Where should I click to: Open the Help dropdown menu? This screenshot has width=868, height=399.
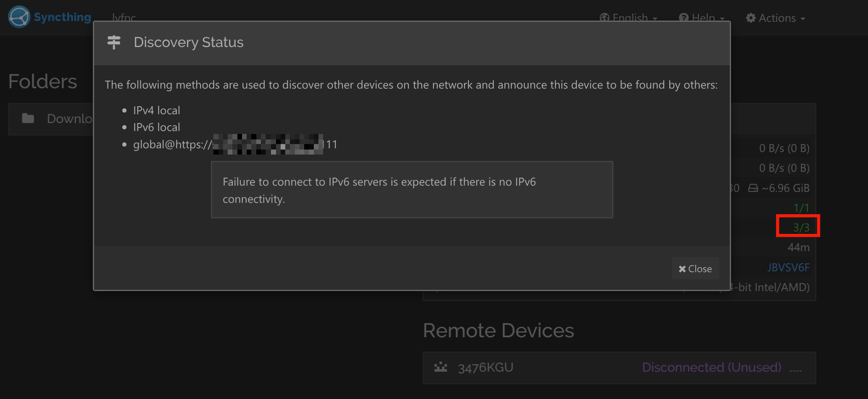click(x=702, y=18)
